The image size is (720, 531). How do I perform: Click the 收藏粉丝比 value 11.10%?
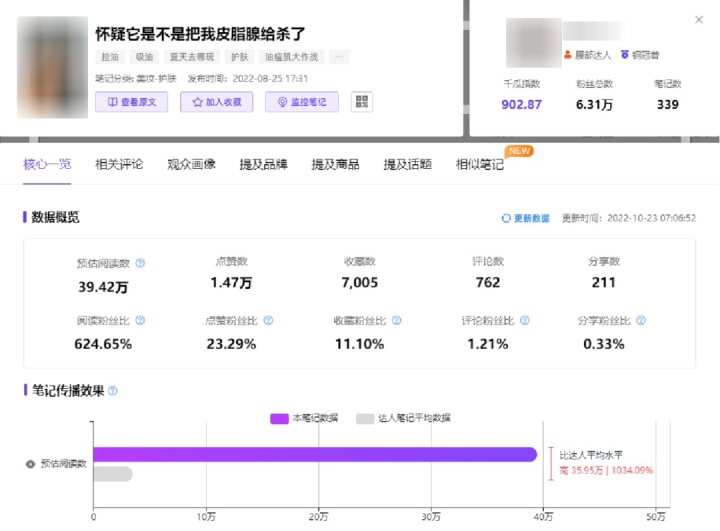[360, 344]
